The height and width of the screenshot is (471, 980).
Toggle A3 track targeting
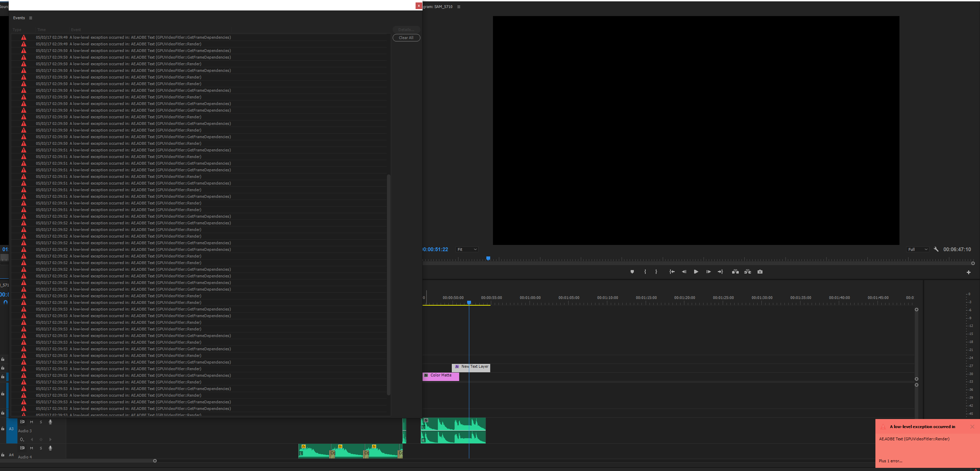(12, 429)
